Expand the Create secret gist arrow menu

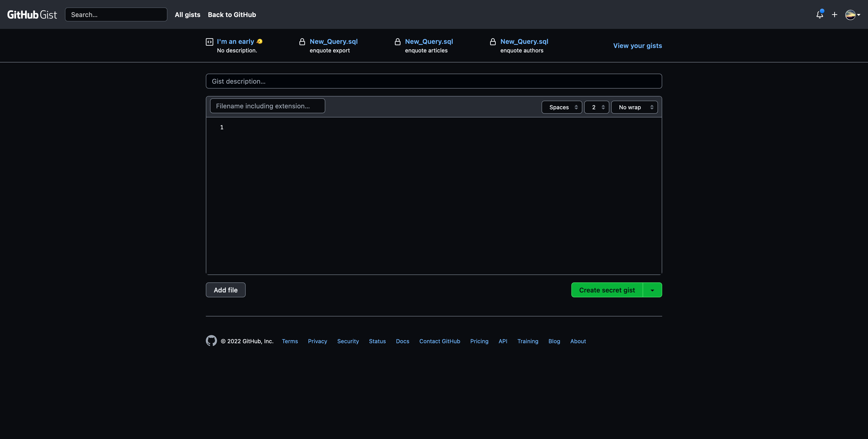coord(652,290)
